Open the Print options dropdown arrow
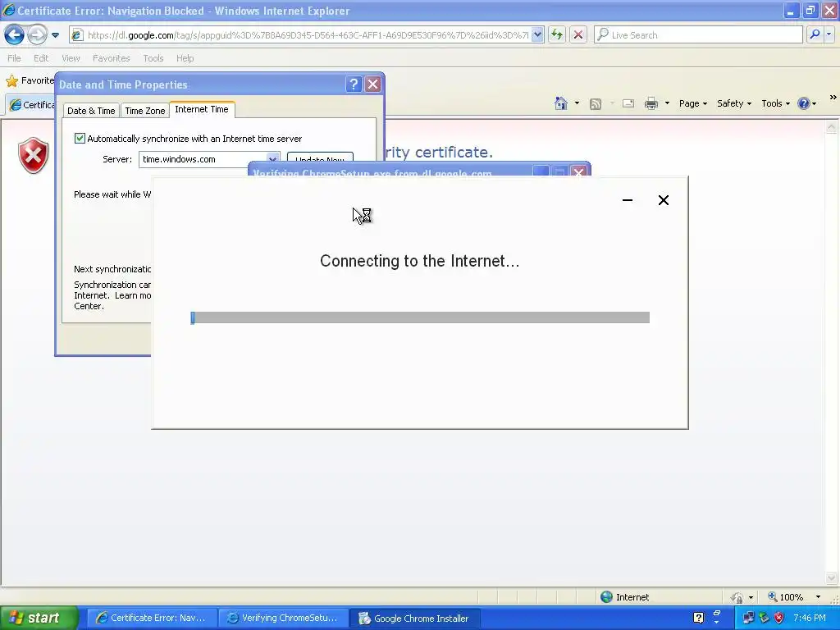This screenshot has width=840, height=630. point(667,103)
